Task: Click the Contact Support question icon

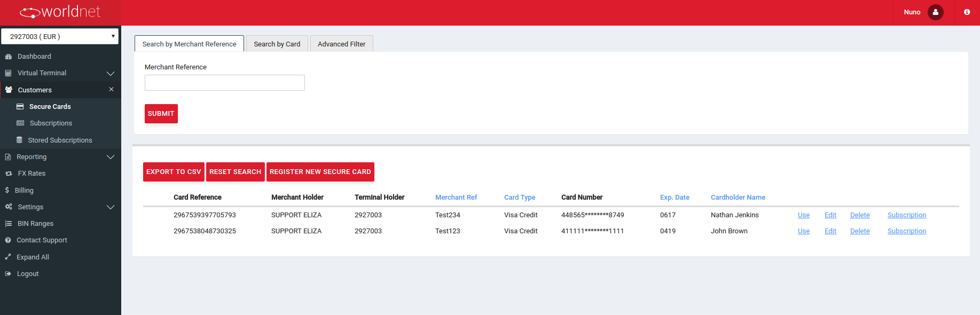Action: [8, 240]
